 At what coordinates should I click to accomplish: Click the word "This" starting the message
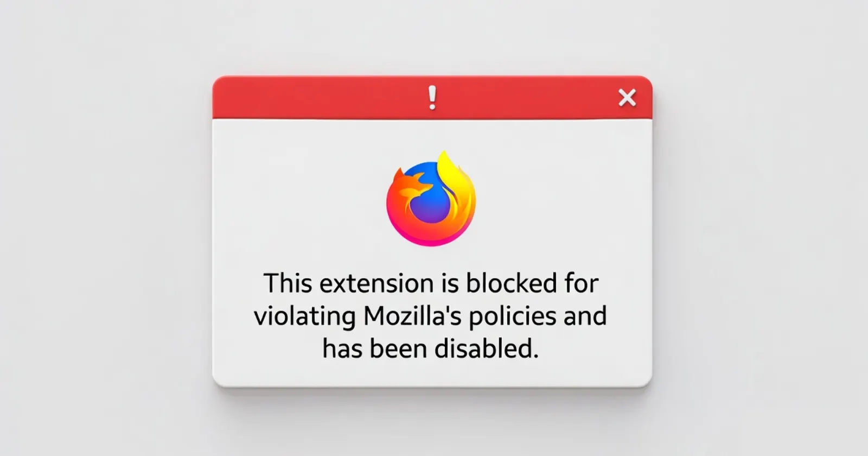[288, 283]
